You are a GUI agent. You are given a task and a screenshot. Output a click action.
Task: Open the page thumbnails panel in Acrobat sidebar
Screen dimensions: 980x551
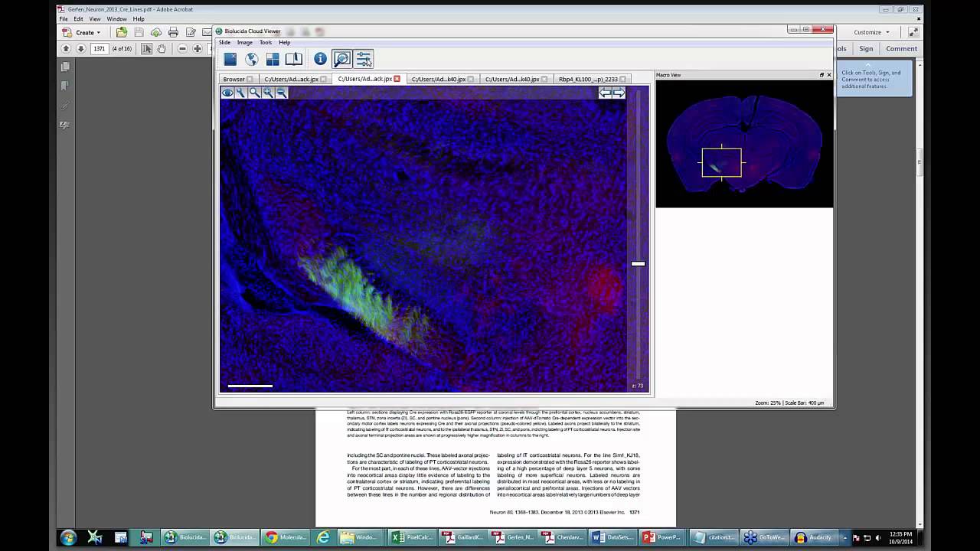point(65,67)
